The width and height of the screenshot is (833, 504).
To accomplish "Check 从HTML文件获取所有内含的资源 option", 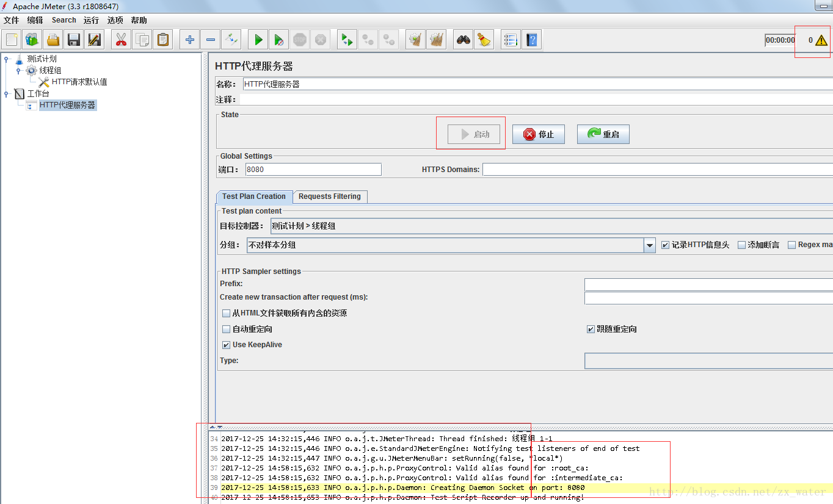I will (227, 313).
